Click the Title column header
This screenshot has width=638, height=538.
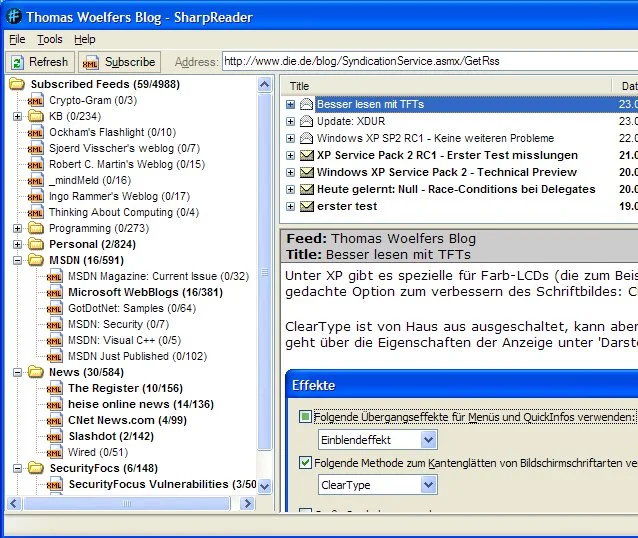(446, 86)
